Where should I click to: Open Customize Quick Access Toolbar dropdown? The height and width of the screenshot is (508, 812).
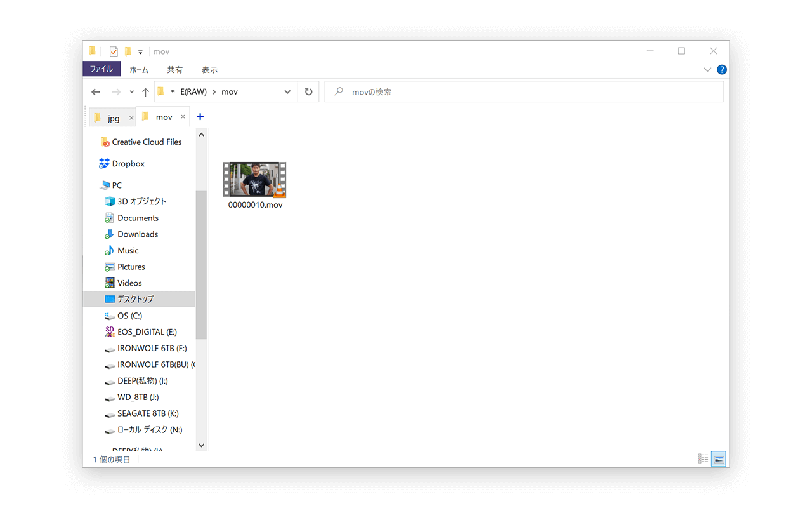(x=140, y=52)
